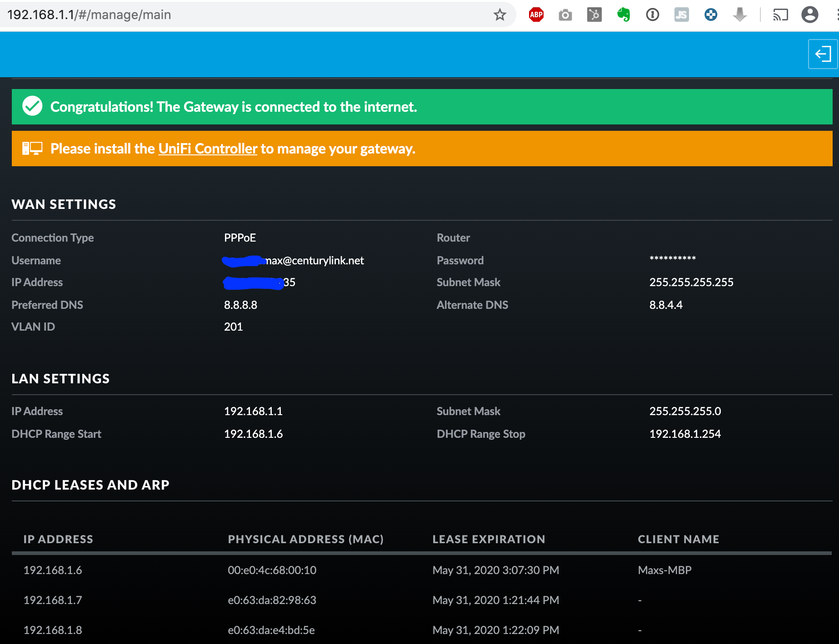
Task: Open the Adblock Plus extension
Action: point(536,15)
